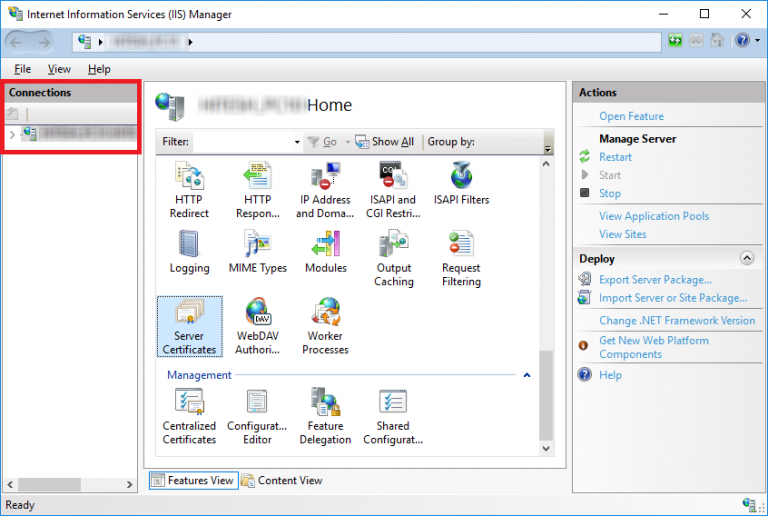Open the Worker Processes feature
The height and width of the screenshot is (516, 768).
point(325,326)
